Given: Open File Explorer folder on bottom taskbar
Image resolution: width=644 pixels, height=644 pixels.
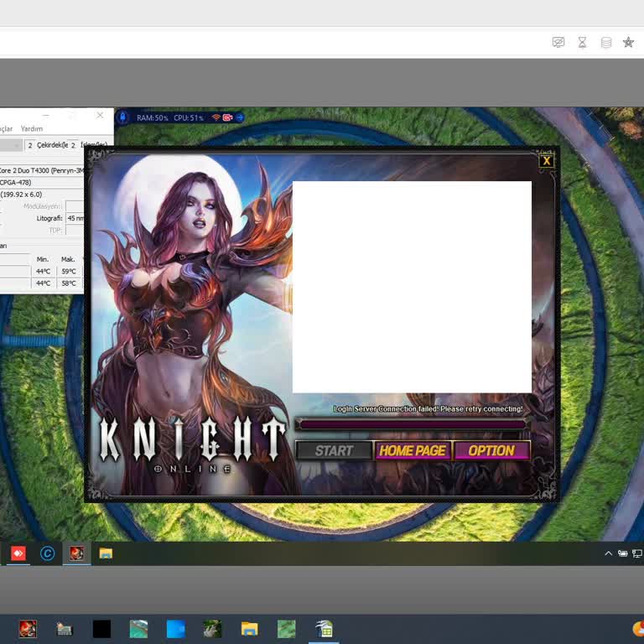Looking at the screenshot, I should pyautogui.click(x=249, y=629).
